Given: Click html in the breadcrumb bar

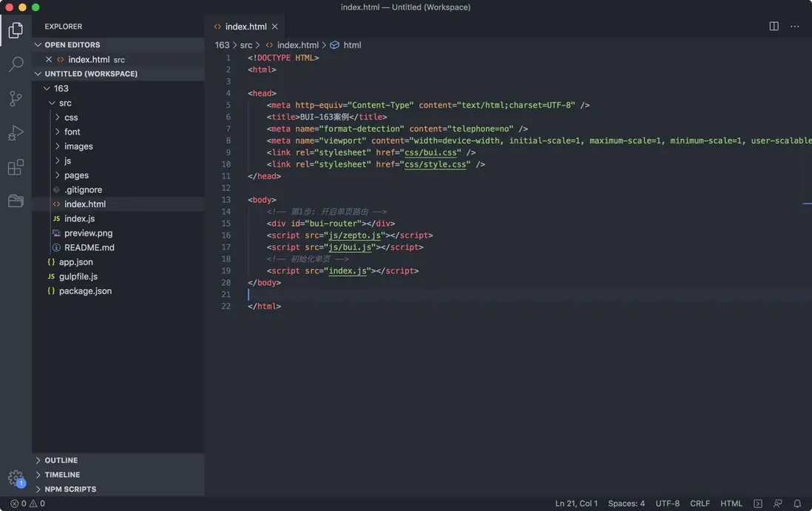Looking at the screenshot, I should point(352,44).
